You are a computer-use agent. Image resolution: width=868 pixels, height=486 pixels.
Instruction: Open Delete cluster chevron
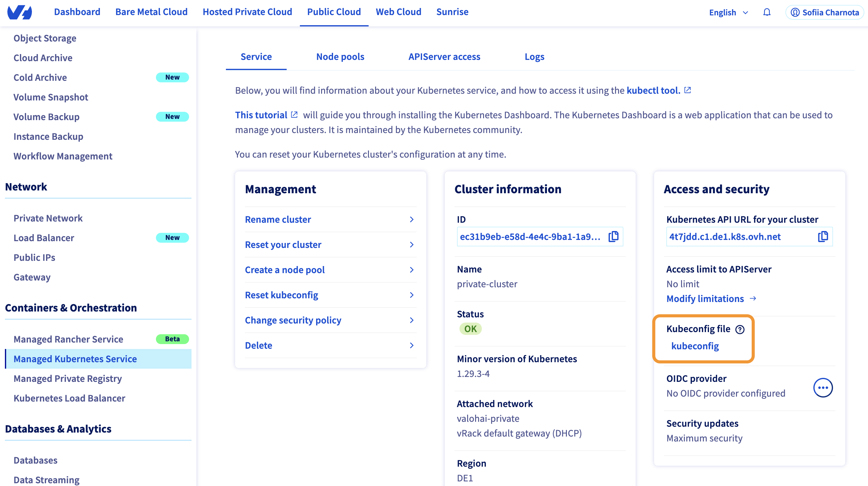(x=411, y=345)
